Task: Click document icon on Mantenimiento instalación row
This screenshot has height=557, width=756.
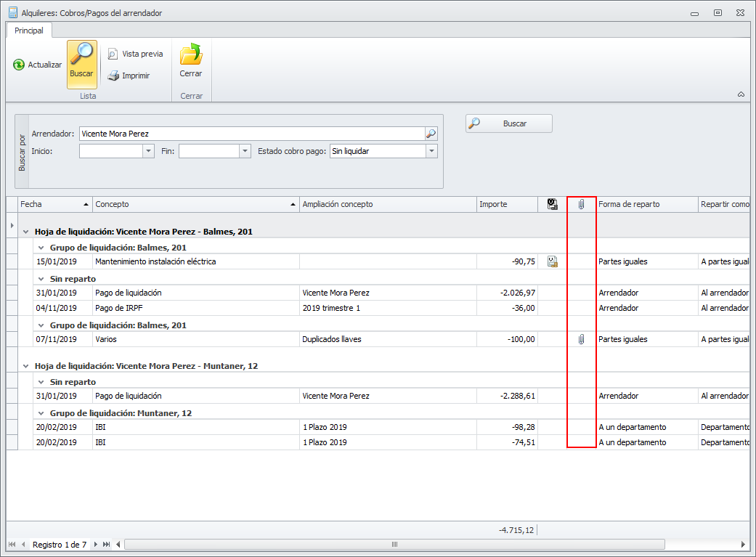Action: 553,261
